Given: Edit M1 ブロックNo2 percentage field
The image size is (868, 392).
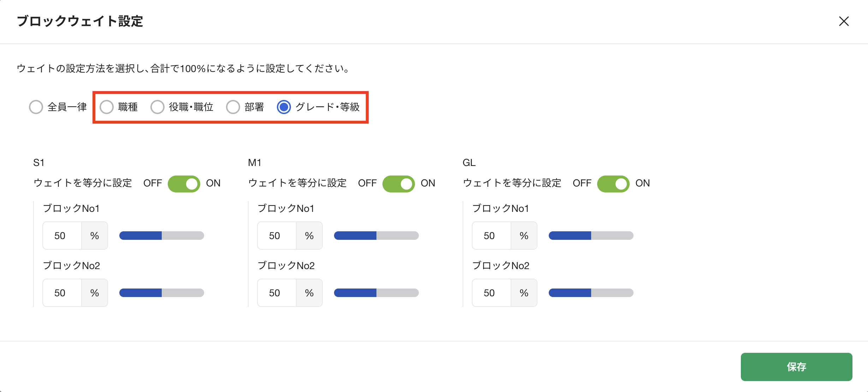Looking at the screenshot, I should [x=277, y=293].
